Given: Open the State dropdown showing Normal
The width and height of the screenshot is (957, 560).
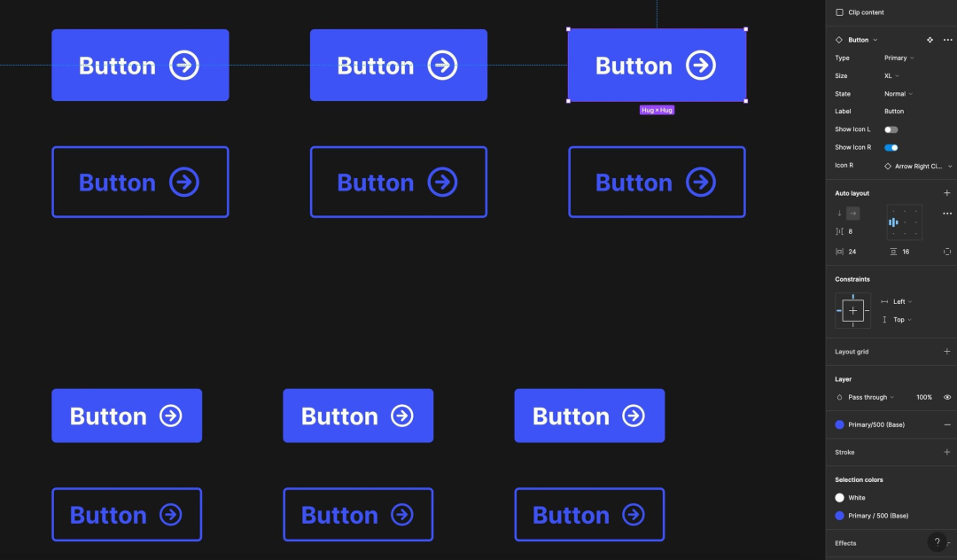Looking at the screenshot, I should click(x=898, y=94).
